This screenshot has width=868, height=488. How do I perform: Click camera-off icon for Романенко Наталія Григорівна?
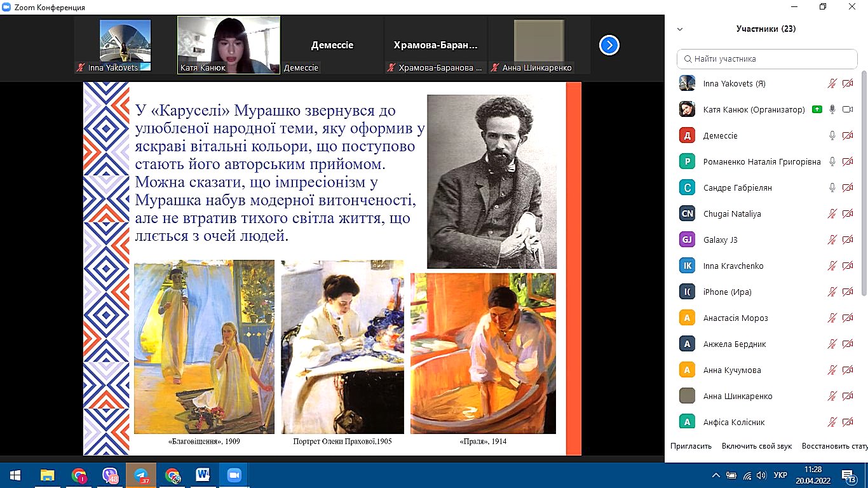point(848,161)
